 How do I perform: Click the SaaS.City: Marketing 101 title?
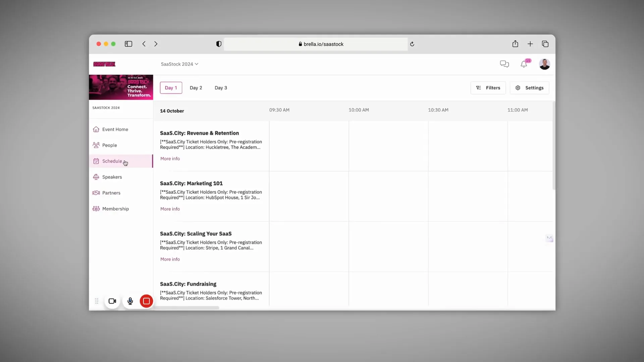point(191,183)
